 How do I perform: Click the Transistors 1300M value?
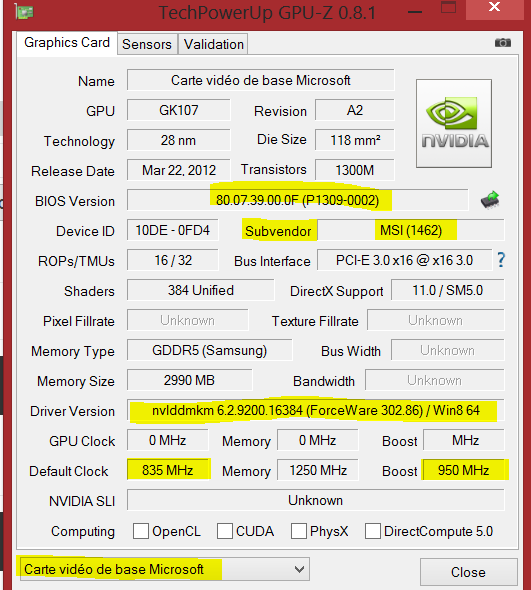point(355,170)
